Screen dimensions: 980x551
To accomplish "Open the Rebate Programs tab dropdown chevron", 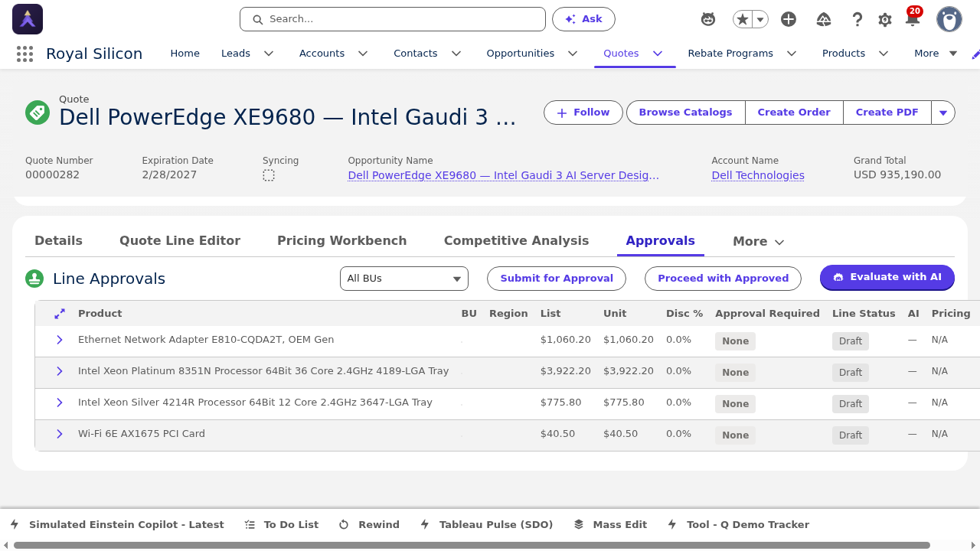I will tap(792, 54).
